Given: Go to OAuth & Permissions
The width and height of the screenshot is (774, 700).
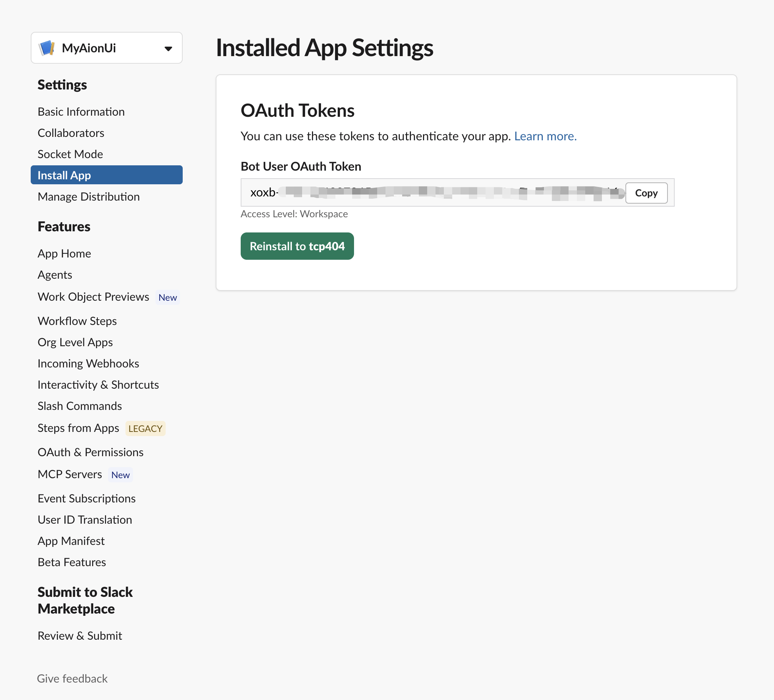Looking at the screenshot, I should (91, 452).
